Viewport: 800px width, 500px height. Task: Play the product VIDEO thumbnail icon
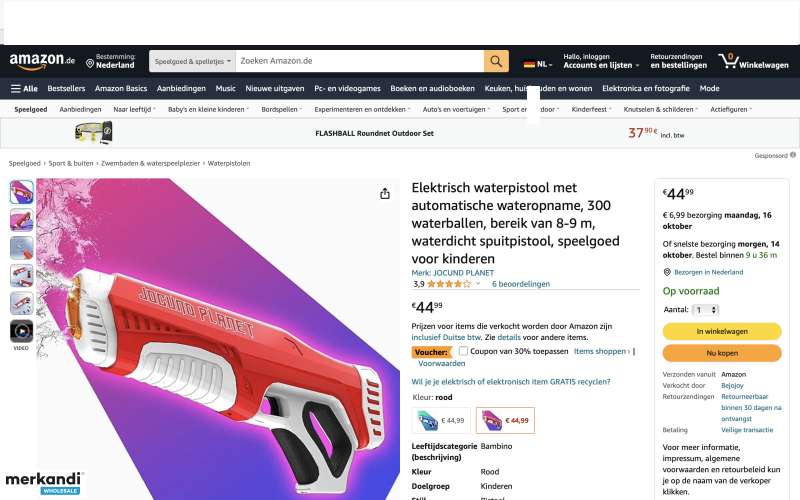tap(21, 332)
